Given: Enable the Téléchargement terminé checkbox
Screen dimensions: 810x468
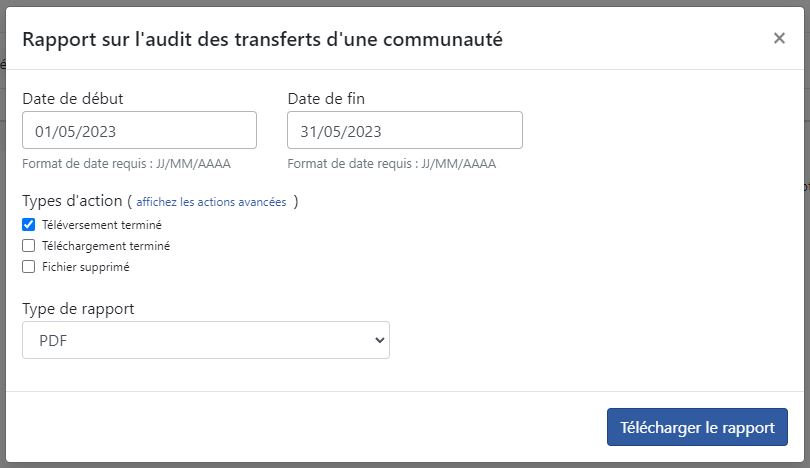Looking at the screenshot, I should pos(28,245).
